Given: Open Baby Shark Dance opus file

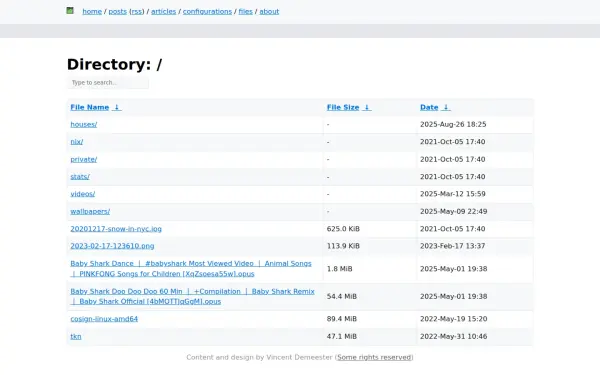Looking at the screenshot, I should click(x=191, y=269).
